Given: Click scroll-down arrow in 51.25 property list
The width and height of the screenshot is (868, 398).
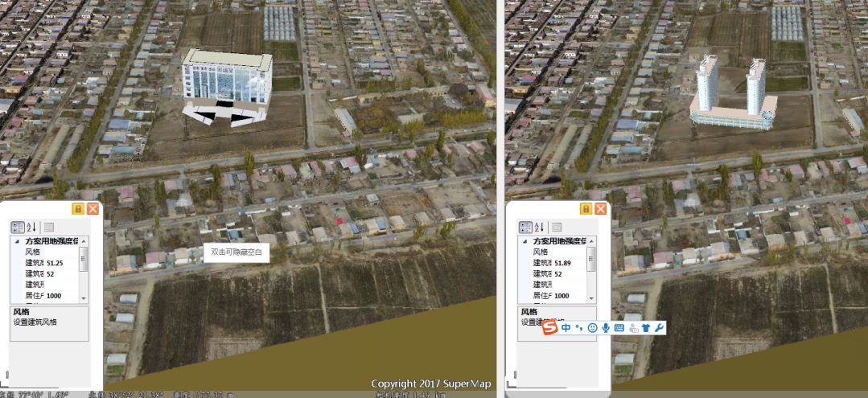Looking at the screenshot, I should [83, 297].
